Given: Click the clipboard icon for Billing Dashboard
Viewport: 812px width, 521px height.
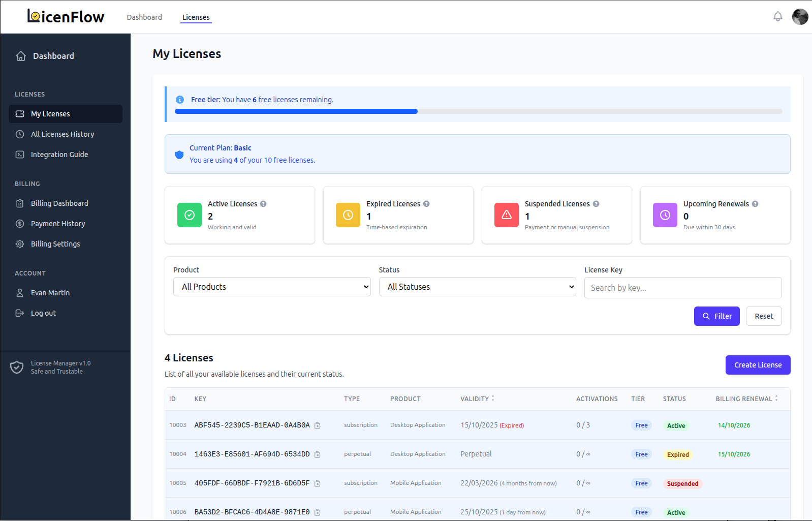Looking at the screenshot, I should pos(20,203).
